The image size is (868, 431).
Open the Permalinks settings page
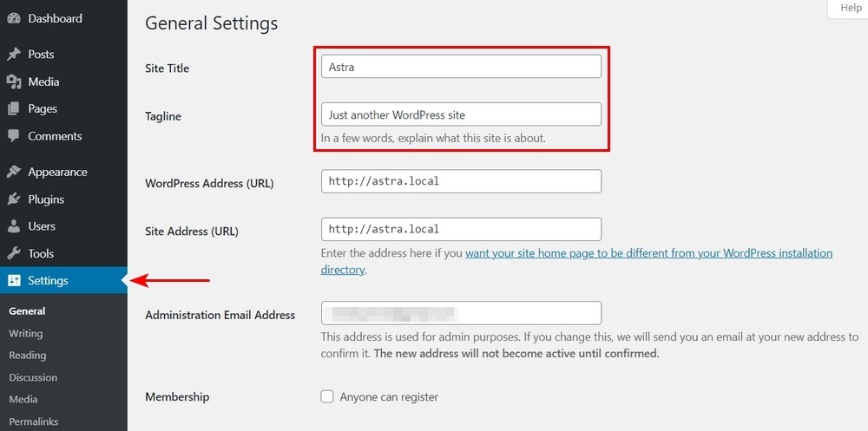[33, 421]
